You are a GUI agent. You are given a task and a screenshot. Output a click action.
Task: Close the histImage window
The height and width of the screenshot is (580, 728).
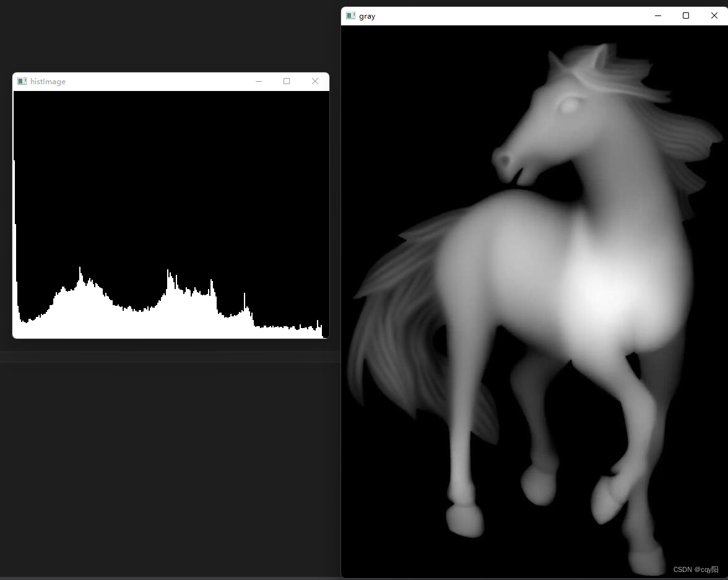315,81
